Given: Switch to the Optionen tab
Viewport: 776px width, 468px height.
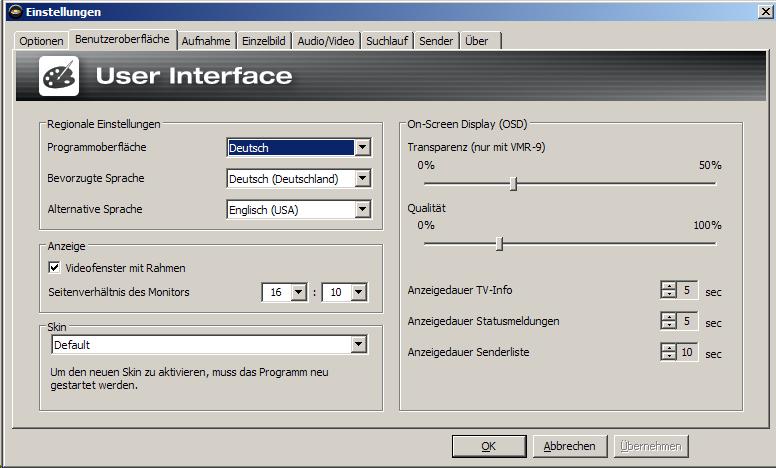Looking at the screenshot, I should pyautogui.click(x=41, y=41).
